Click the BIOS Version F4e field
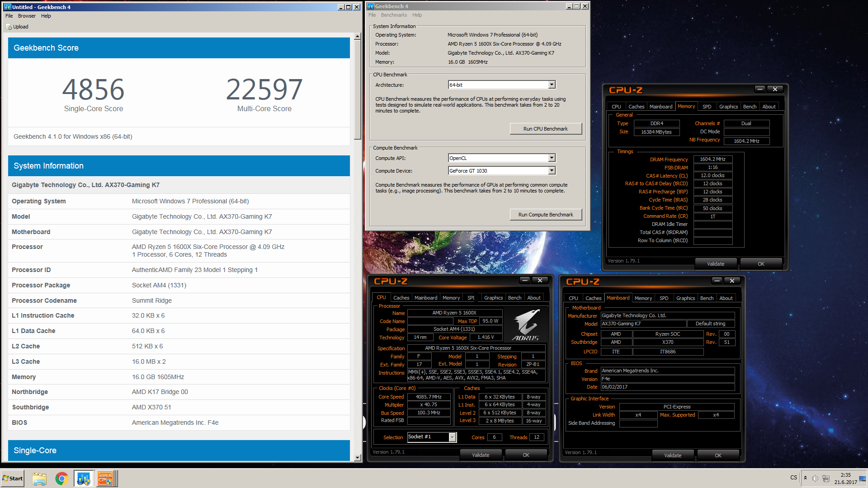Screen dimensions: 868x488 [667, 379]
